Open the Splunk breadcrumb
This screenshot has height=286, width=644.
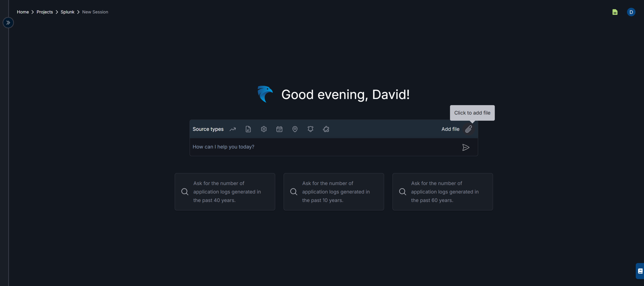click(67, 12)
